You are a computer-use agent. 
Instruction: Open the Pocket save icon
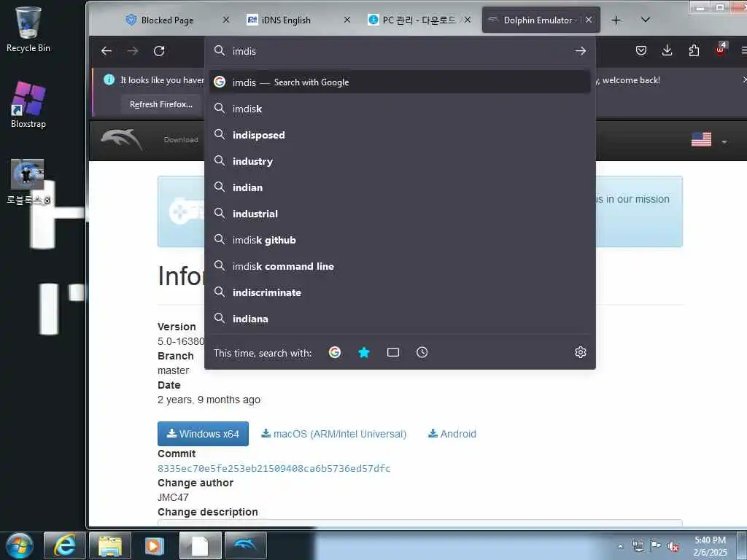(x=641, y=50)
